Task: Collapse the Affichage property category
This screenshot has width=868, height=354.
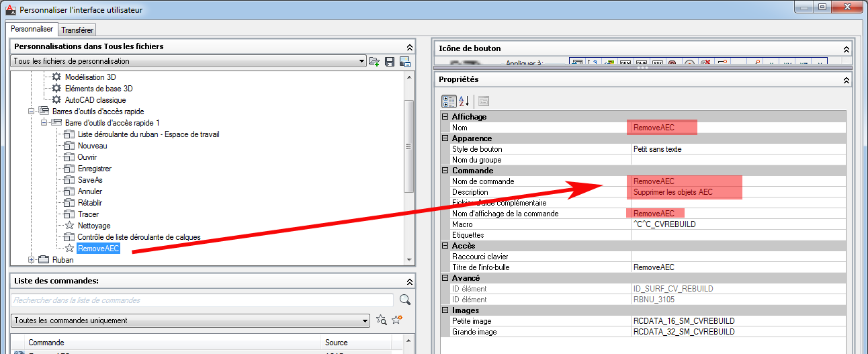Action: 445,117
